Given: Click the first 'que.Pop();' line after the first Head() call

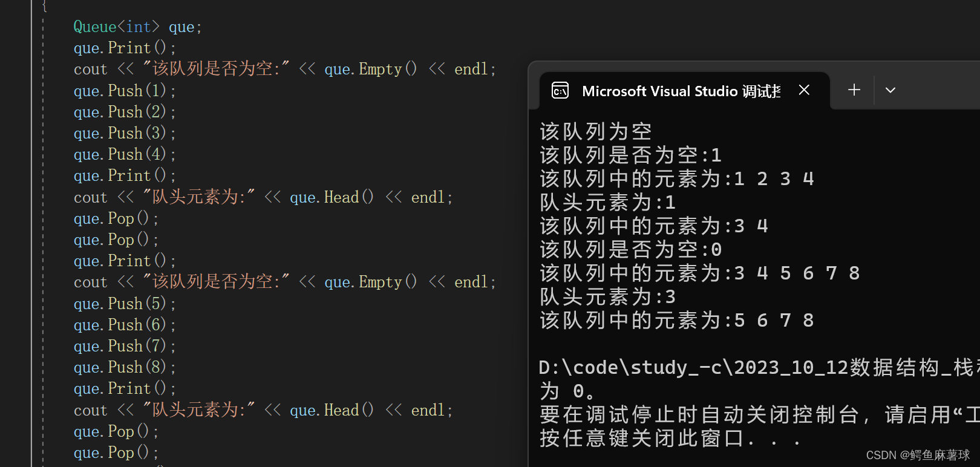Looking at the screenshot, I should [x=116, y=218].
